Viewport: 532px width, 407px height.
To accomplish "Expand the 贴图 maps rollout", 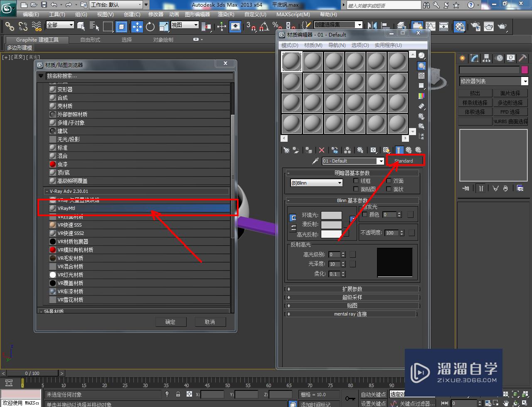I will [x=352, y=306].
